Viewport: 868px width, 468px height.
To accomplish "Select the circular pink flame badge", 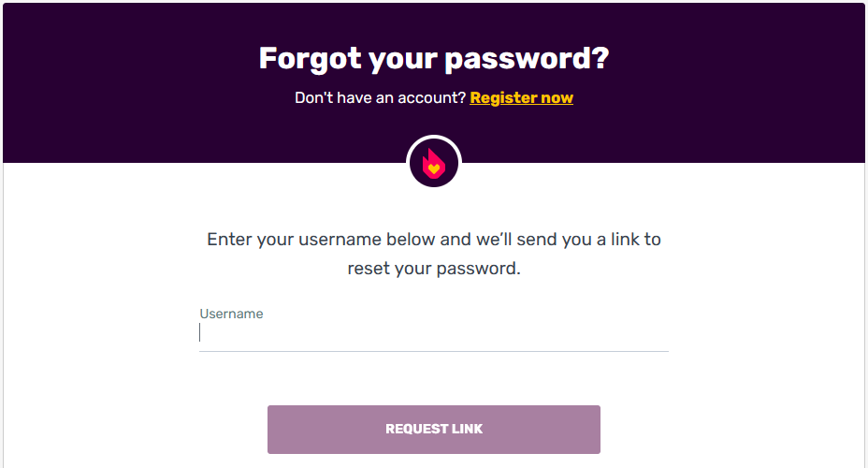I will point(434,163).
